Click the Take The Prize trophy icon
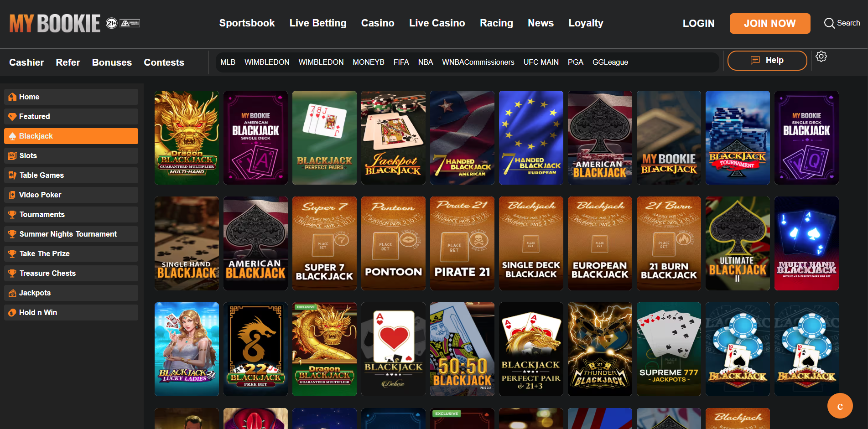This screenshot has width=868, height=429. click(x=12, y=254)
